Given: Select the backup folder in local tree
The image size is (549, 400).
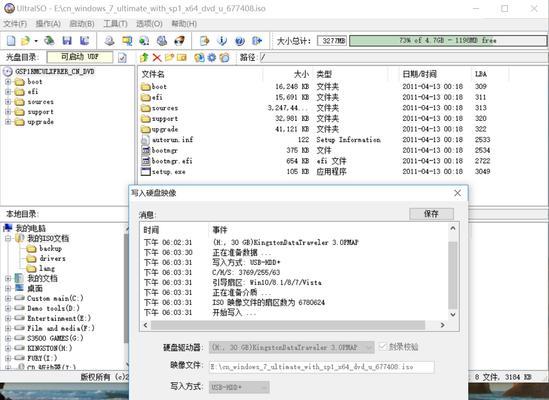Looking at the screenshot, I should pos(50,249).
